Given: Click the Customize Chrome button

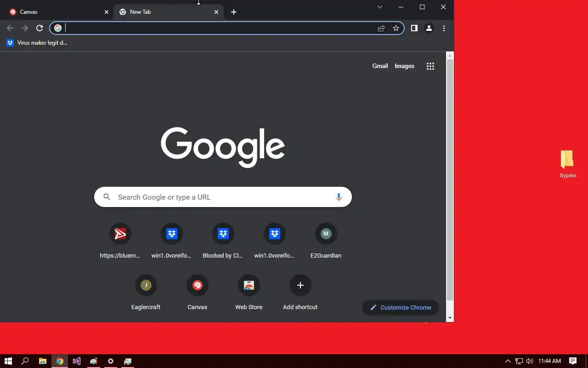Looking at the screenshot, I should [x=401, y=307].
